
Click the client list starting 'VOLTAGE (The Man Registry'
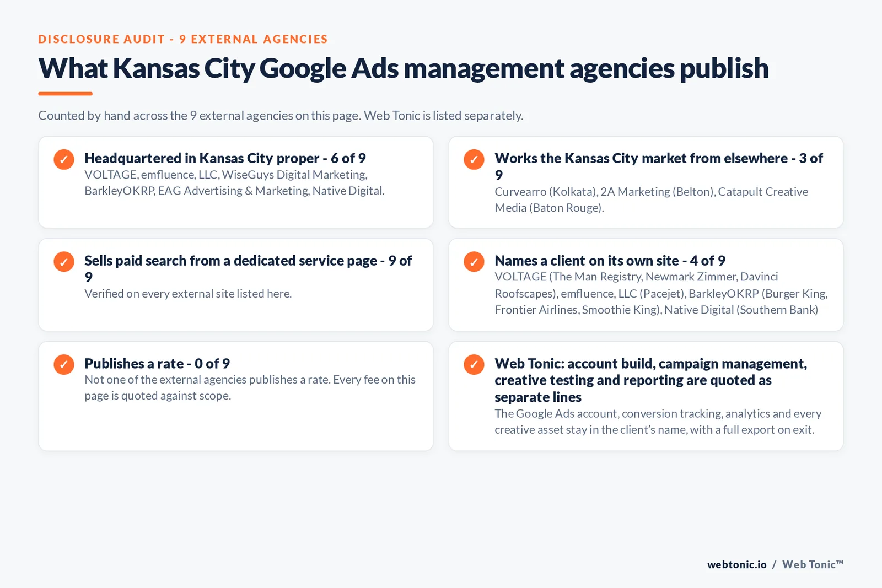coord(661,293)
